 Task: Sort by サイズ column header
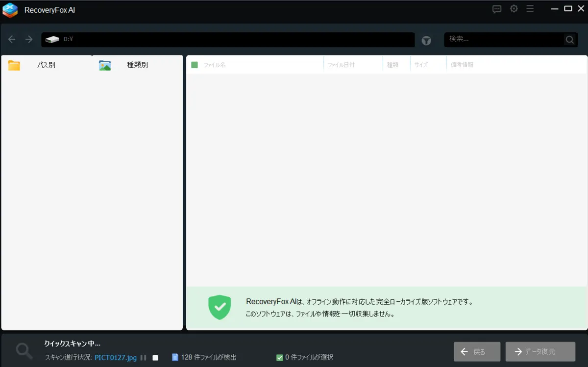click(421, 65)
